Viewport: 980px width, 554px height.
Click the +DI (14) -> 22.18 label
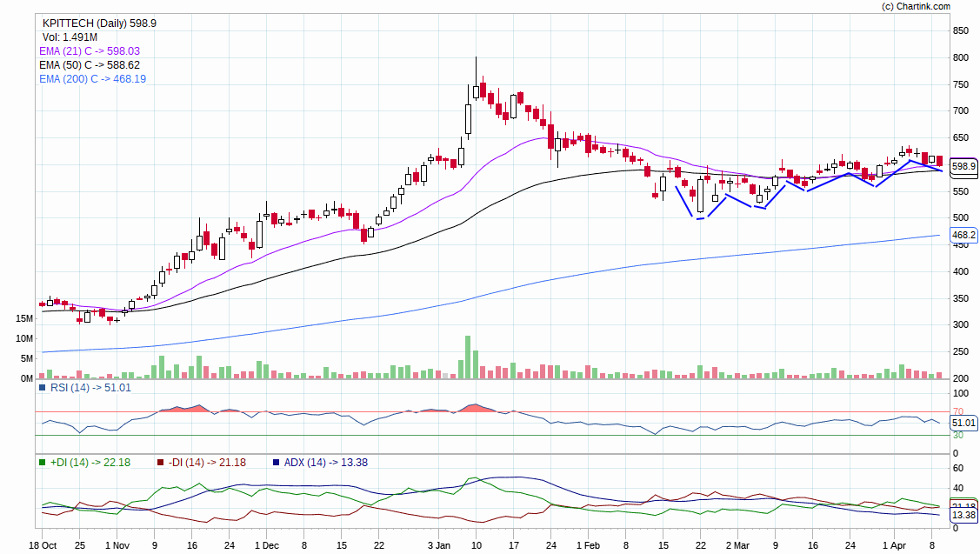[x=90, y=463]
